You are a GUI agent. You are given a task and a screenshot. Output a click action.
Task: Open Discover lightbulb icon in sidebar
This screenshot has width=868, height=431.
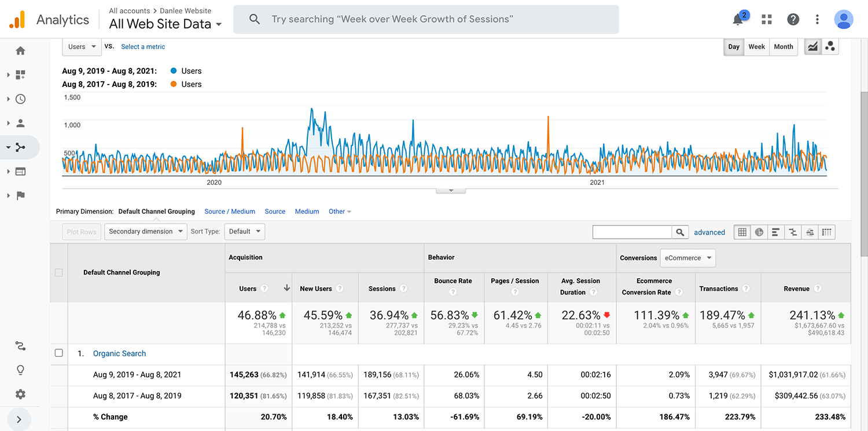click(20, 370)
